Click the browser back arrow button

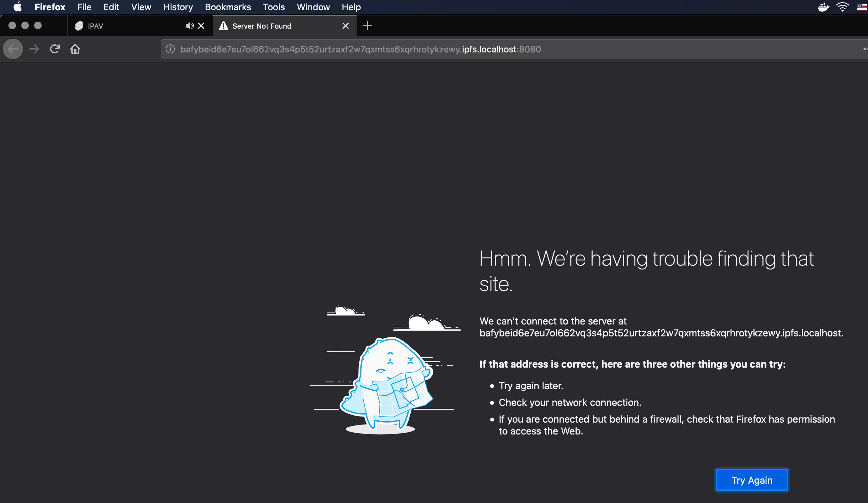[x=13, y=49]
